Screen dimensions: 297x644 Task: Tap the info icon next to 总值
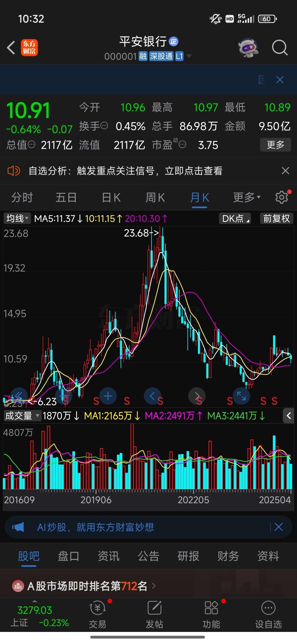tap(32, 144)
